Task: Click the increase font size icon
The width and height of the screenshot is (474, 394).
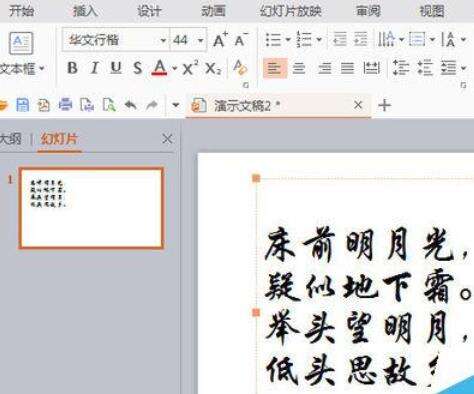Action: pos(220,40)
